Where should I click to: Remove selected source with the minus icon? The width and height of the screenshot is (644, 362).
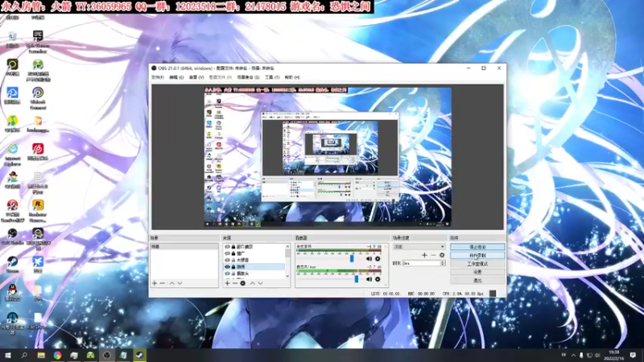point(235,283)
